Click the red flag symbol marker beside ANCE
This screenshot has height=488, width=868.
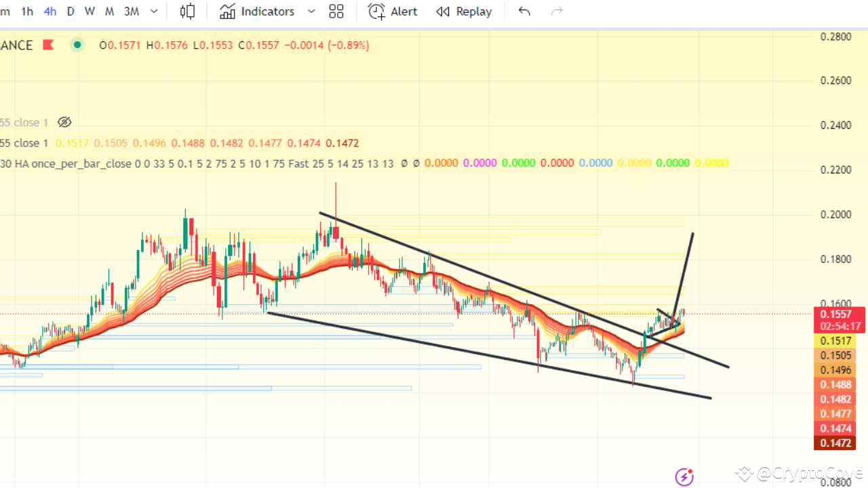[x=47, y=45]
